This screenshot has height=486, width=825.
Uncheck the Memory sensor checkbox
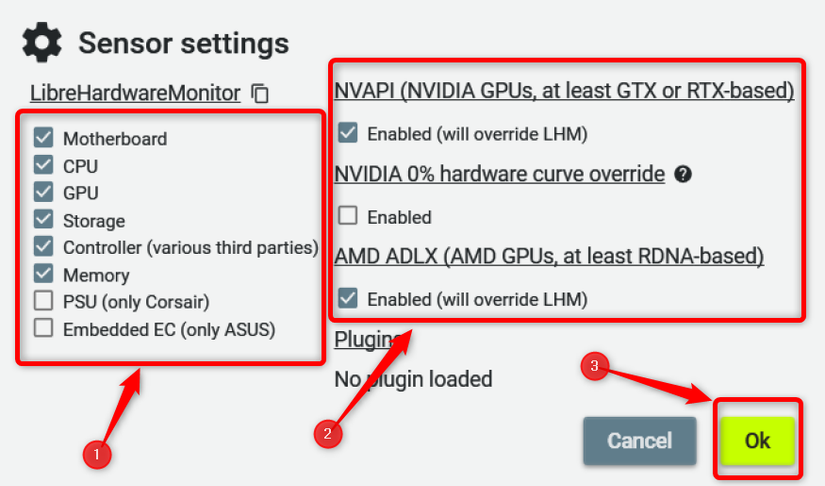(x=44, y=273)
